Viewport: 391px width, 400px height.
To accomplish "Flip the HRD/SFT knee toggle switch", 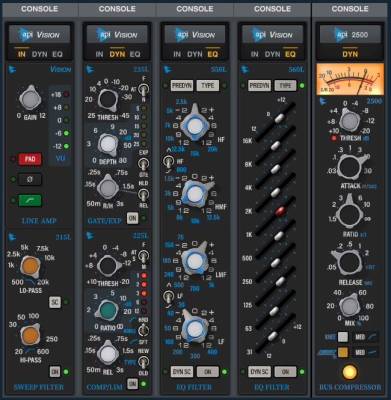I will pos(143,330).
